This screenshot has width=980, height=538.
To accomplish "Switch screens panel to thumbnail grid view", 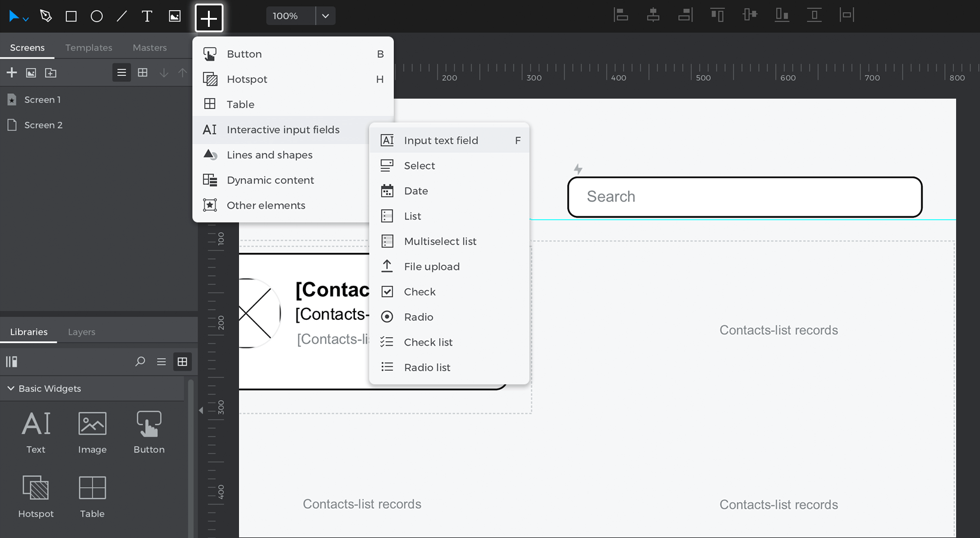I will tap(143, 73).
